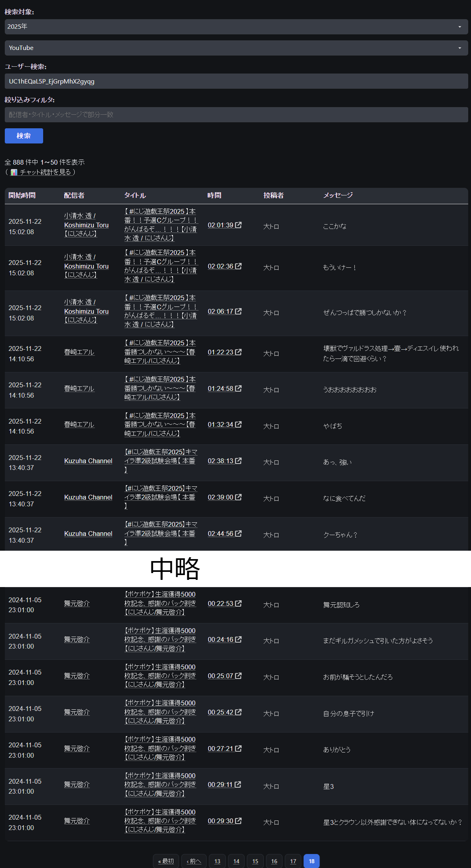Open the 舞元啓介 streamer link
Screen dimensions: 471x868
[77, 603]
